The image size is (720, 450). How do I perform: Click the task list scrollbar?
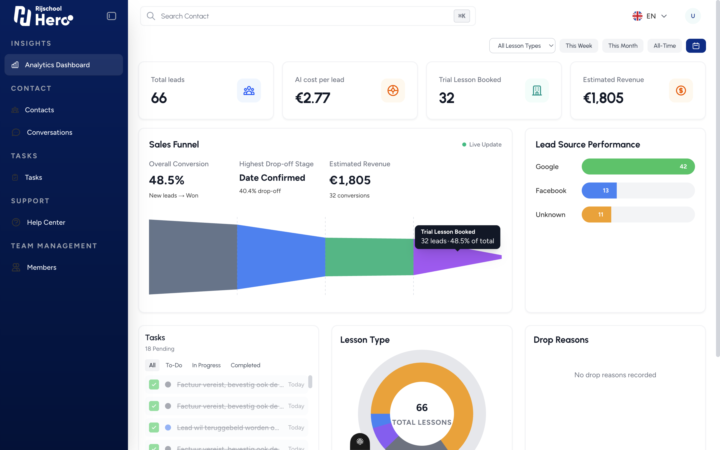[310, 382]
